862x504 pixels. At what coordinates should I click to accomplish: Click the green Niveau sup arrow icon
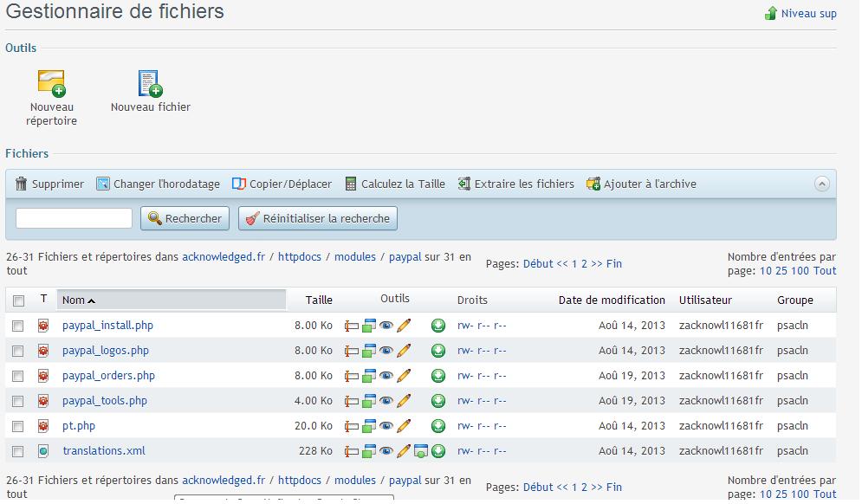coord(771,13)
